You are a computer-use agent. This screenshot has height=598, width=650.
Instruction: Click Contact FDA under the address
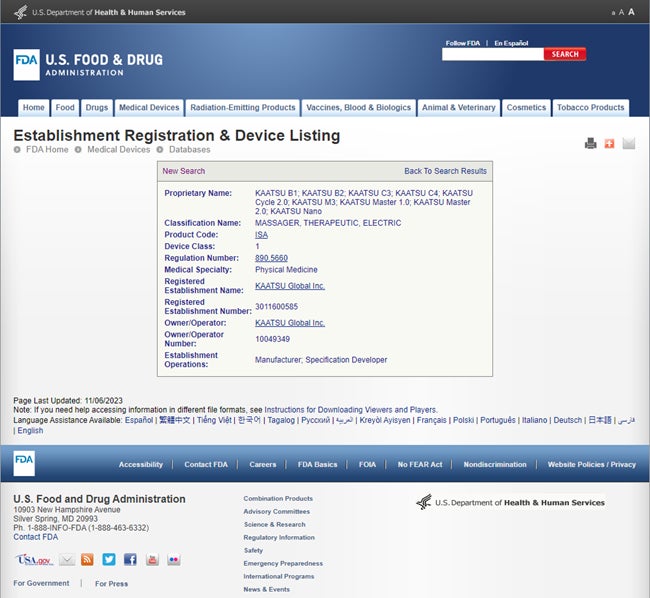[36, 537]
